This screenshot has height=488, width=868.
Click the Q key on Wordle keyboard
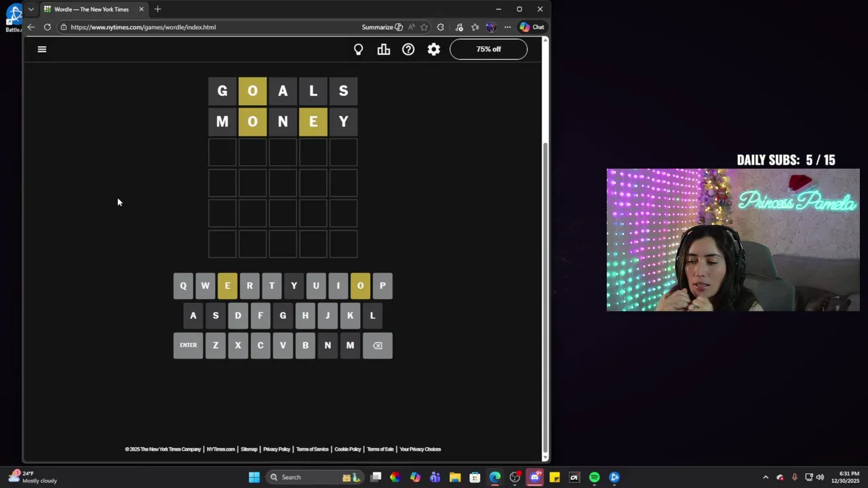point(183,286)
